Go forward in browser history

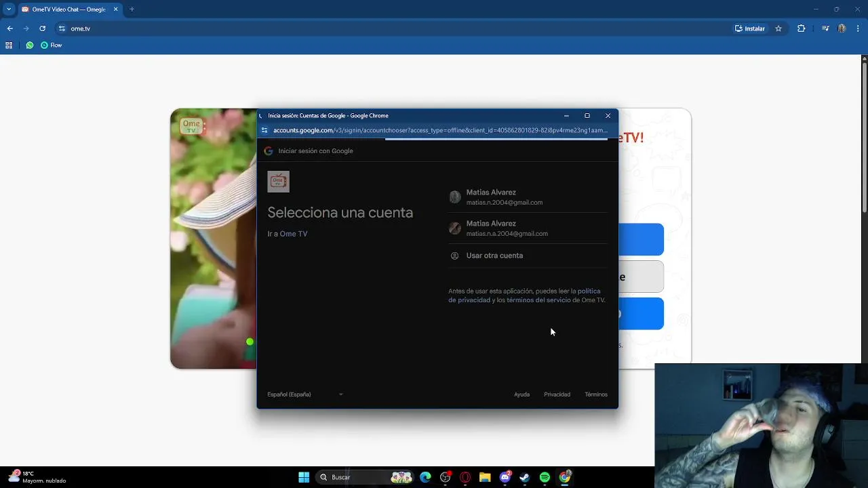pos(26,28)
